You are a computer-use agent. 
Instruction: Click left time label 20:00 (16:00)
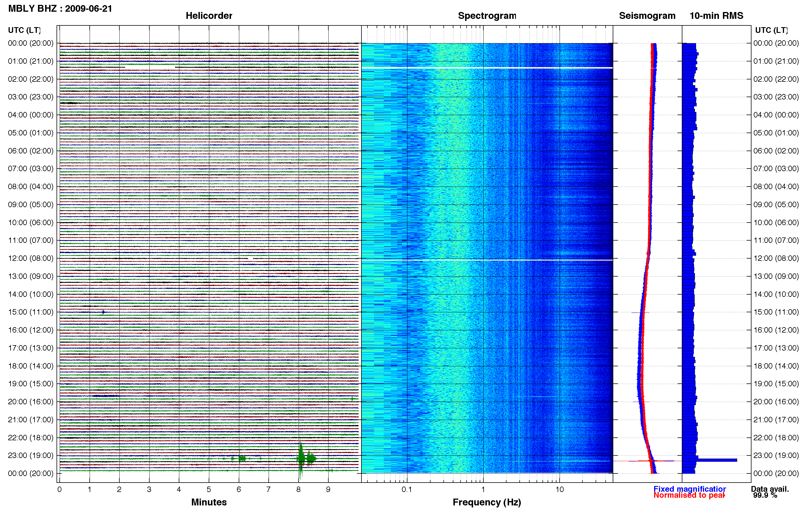(31, 401)
